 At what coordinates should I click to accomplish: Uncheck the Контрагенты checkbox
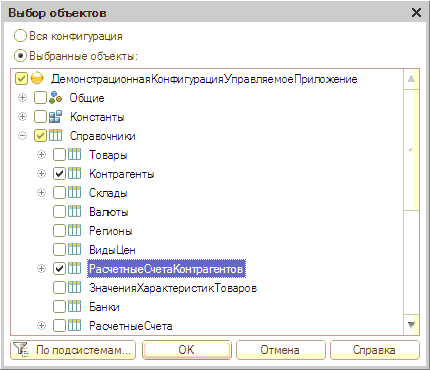(59, 174)
